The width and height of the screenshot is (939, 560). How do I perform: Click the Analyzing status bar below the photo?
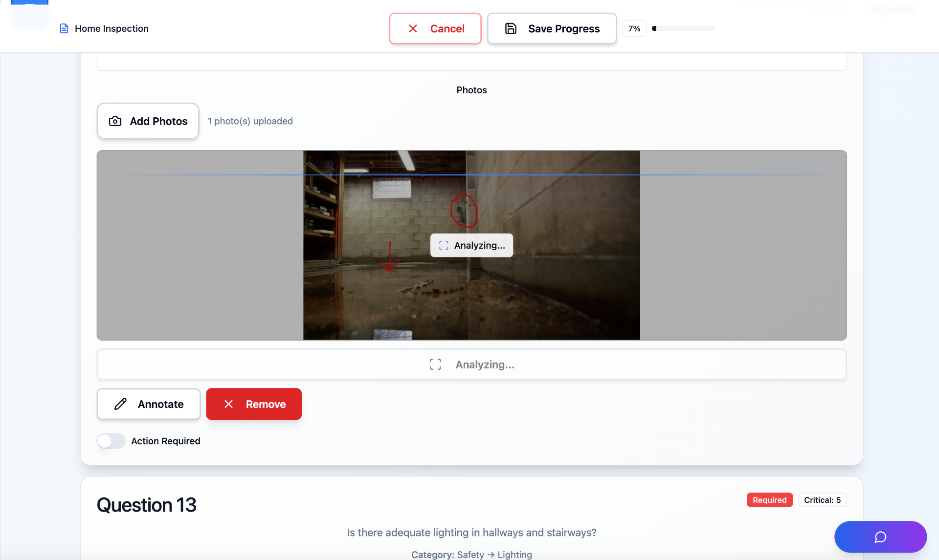pyautogui.click(x=471, y=365)
